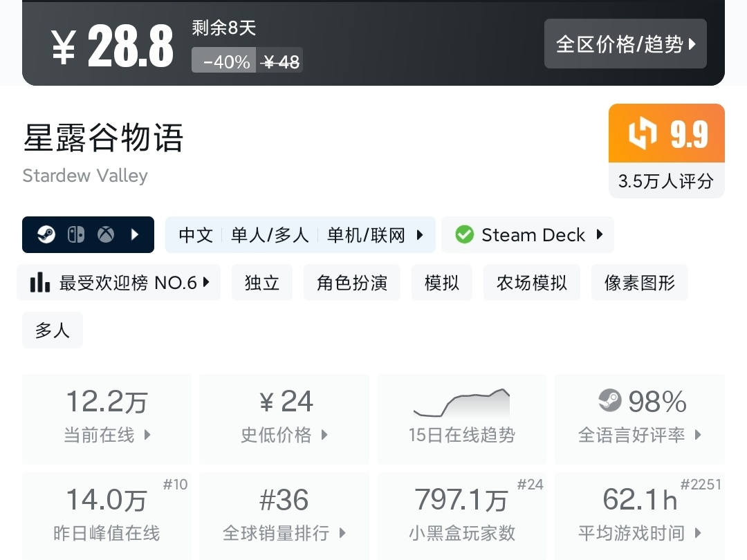View 平均游戏时间 average playtime stats
747x560 pixels.
click(x=640, y=516)
